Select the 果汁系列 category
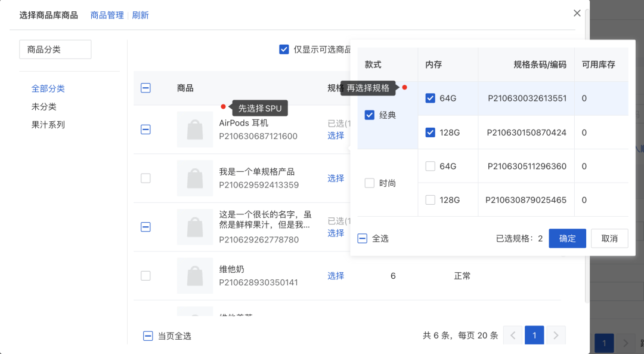Viewport: 644px width, 354px height. point(48,124)
